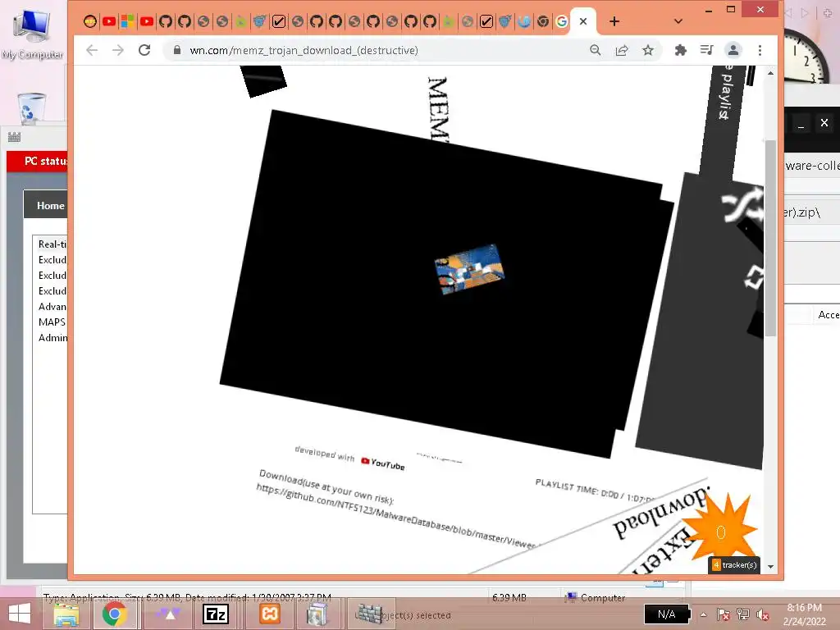Open the Chrome three-dot menu
840x630 pixels.
[x=760, y=50]
